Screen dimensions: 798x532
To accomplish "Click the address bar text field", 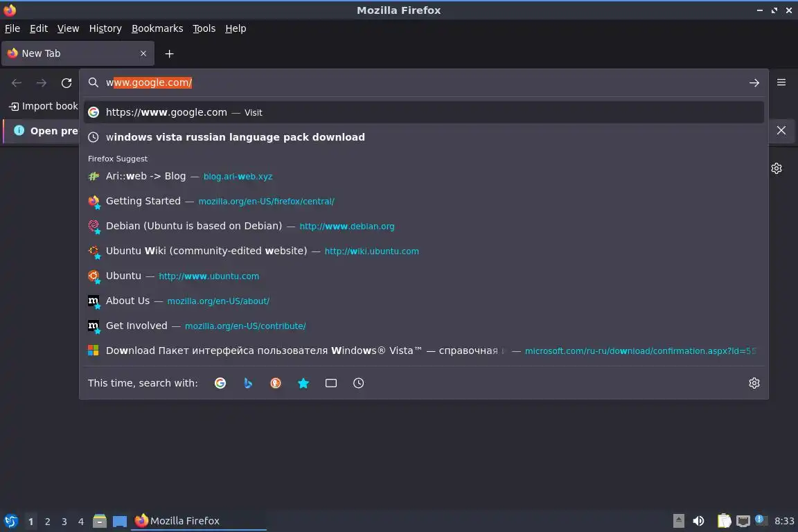I will 423,82.
